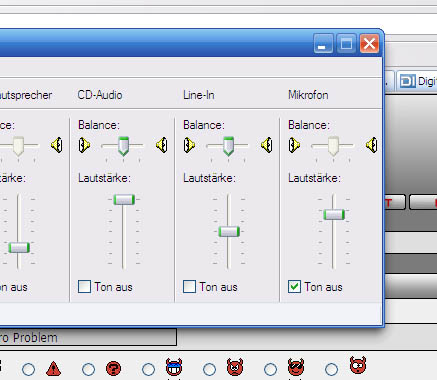Click the red warning triangle smiley icon
Viewport: 437px width, 380px height.
click(x=53, y=369)
